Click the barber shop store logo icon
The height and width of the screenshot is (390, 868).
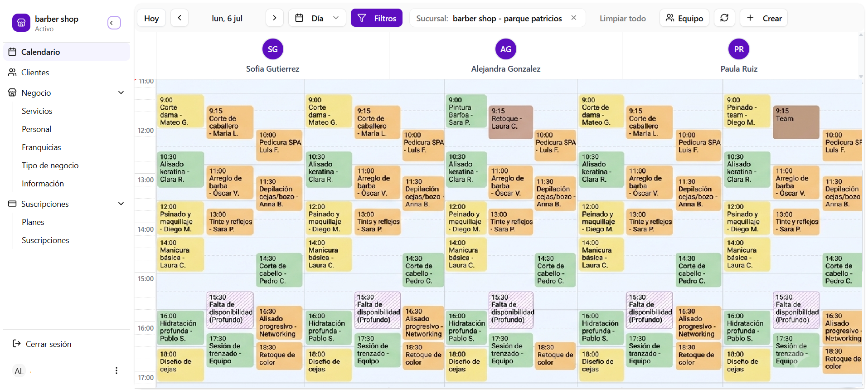coord(21,23)
